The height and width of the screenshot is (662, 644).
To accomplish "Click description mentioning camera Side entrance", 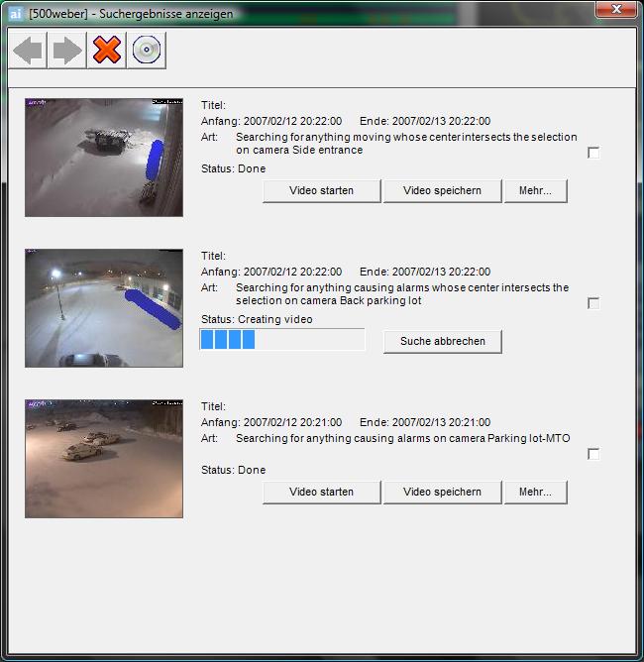I will click(x=406, y=144).
